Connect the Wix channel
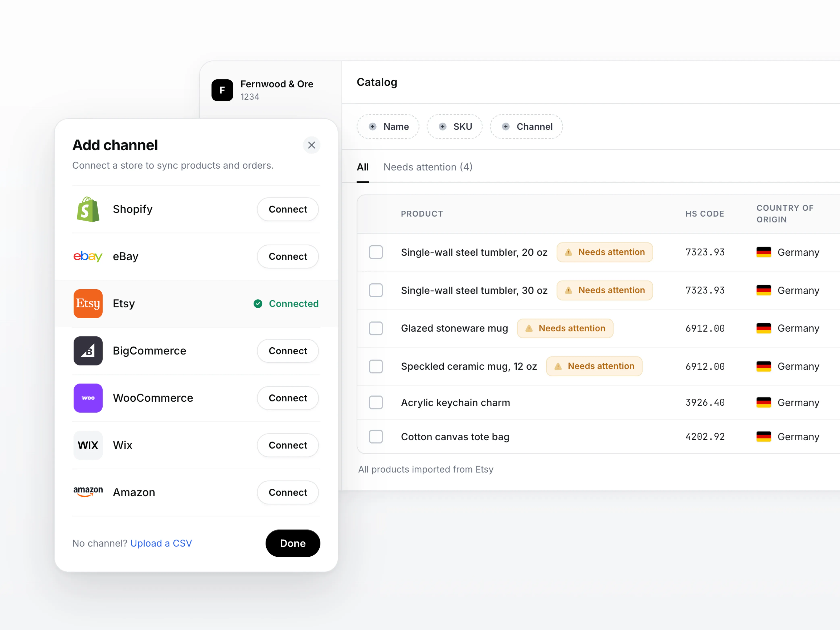The height and width of the screenshot is (630, 840). 288,445
